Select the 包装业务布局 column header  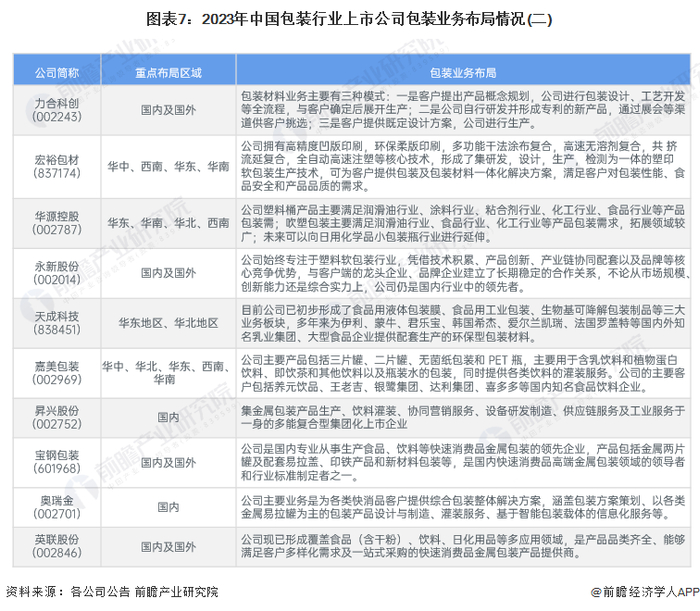463,70
